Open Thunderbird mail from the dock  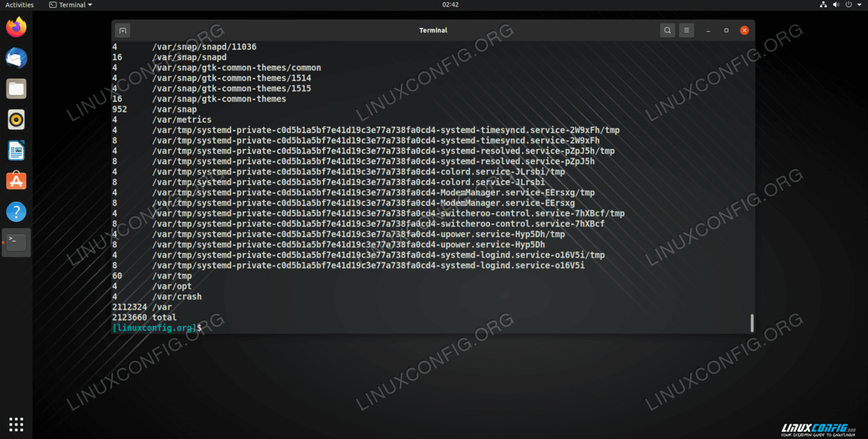tap(16, 59)
